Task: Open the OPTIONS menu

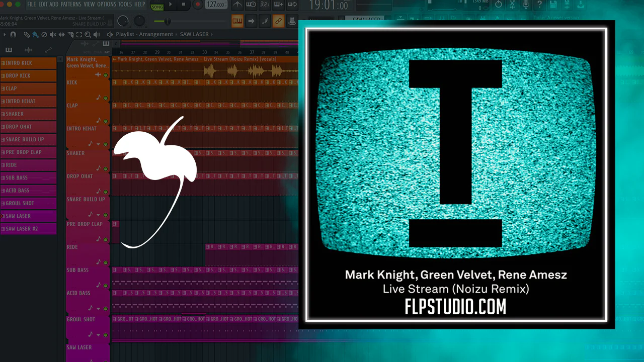Action: coord(107,5)
